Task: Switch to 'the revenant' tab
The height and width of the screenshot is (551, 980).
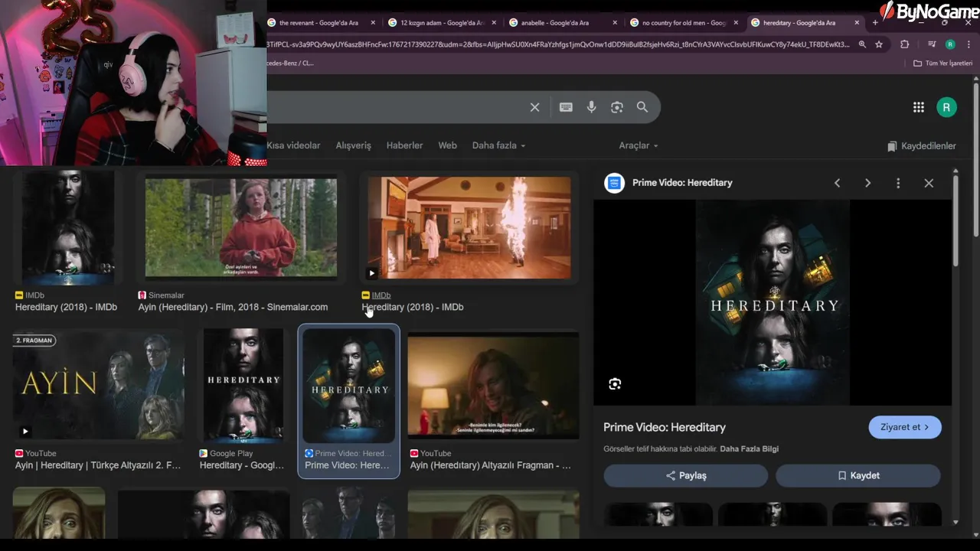Action: [x=318, y=23]
